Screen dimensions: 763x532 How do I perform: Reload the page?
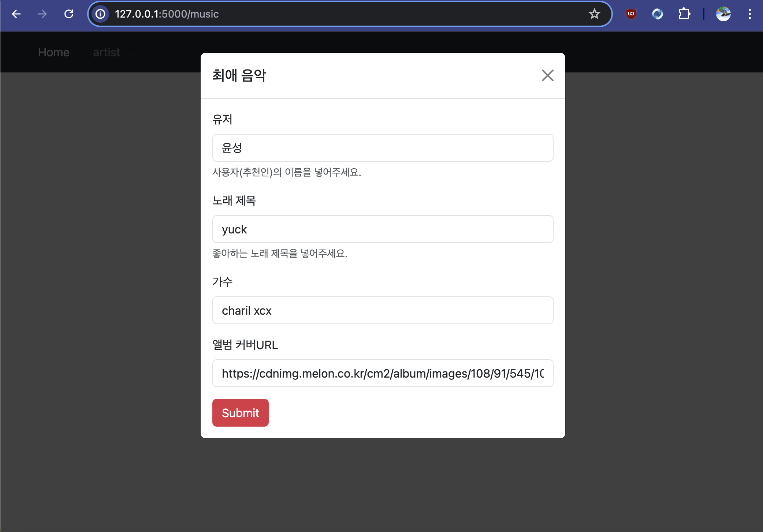[x=69, y=14]
